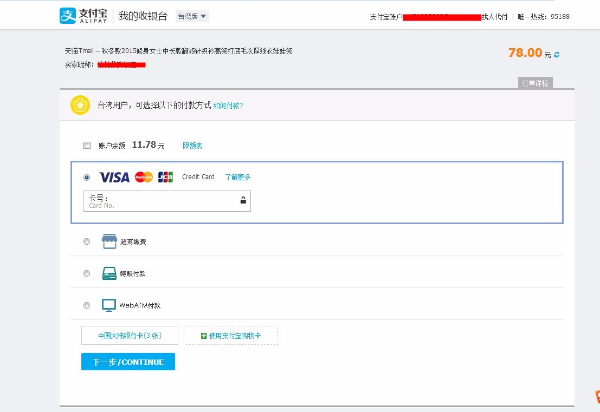Click the MasterCard logo
The width and height of the screenshot is (600, 412).
[143, 177]
